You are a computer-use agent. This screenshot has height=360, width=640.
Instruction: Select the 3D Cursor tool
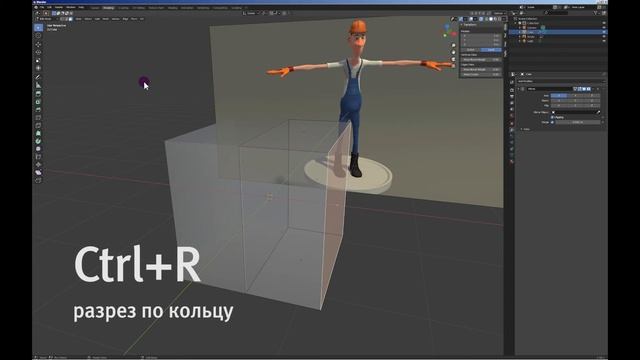tap(38, 36)
